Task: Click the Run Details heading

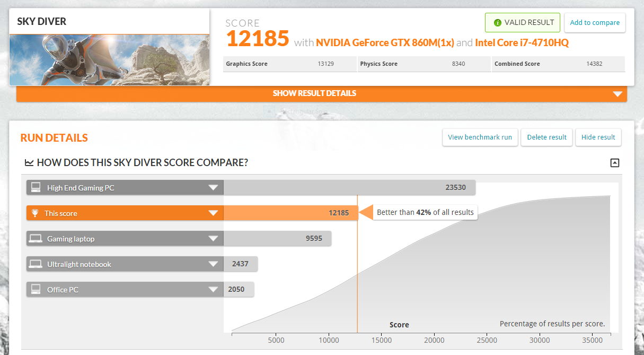Action: click(x=54, y=138)
